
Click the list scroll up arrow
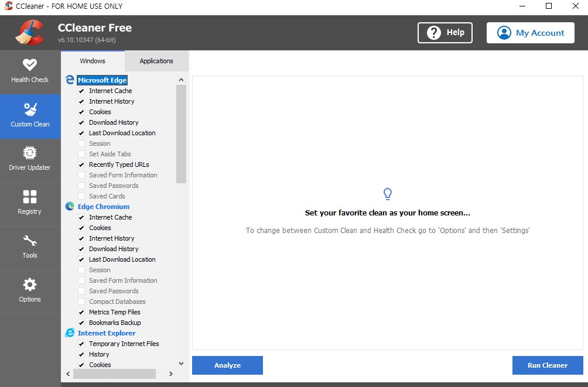(x=181, y=80)
